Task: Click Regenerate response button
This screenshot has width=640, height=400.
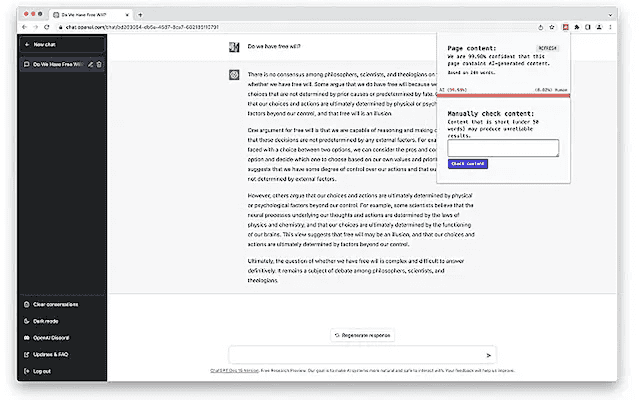Action: click(362, 334)
